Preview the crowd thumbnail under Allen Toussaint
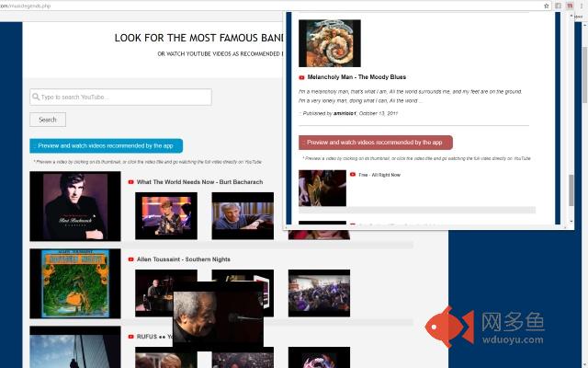This screenshot has width=588, height=368. [x=319, y=293]
